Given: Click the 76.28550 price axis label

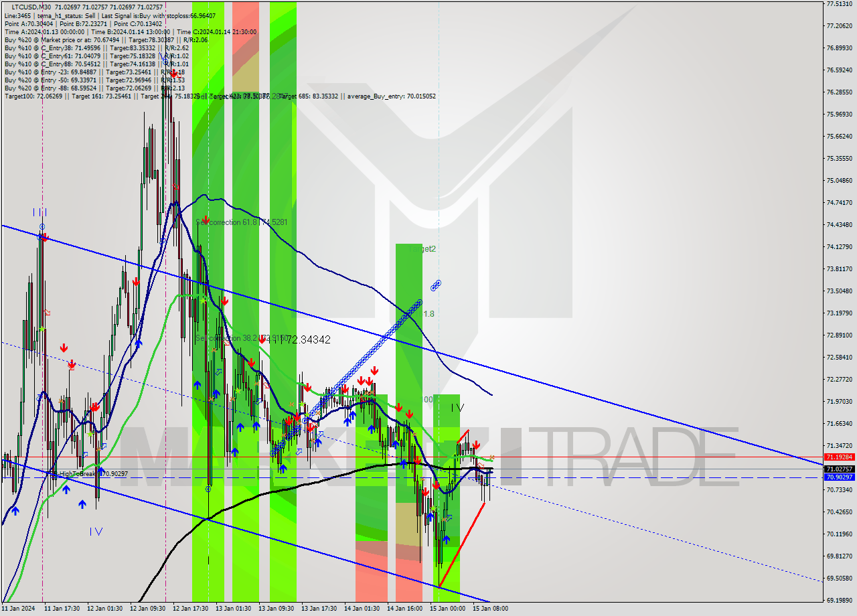Looking at the screenshot, I should (x=840, y=92).
